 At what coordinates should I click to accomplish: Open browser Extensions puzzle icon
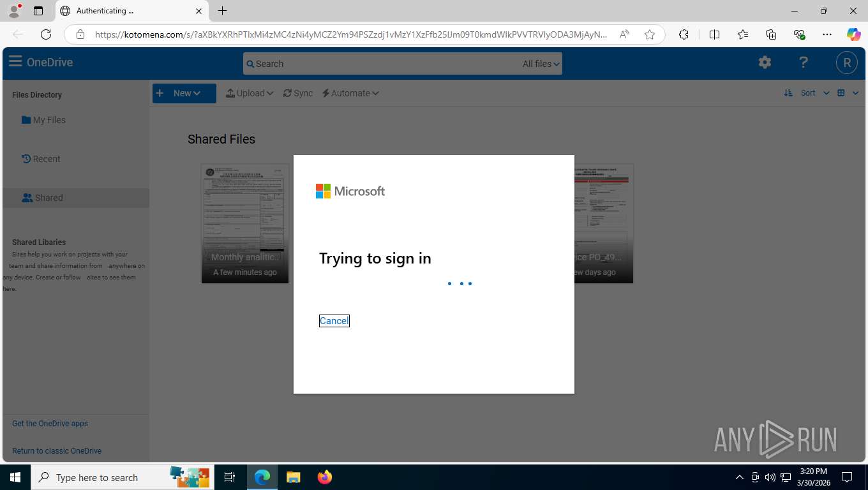pyautogui.click(x=684, y=34)
